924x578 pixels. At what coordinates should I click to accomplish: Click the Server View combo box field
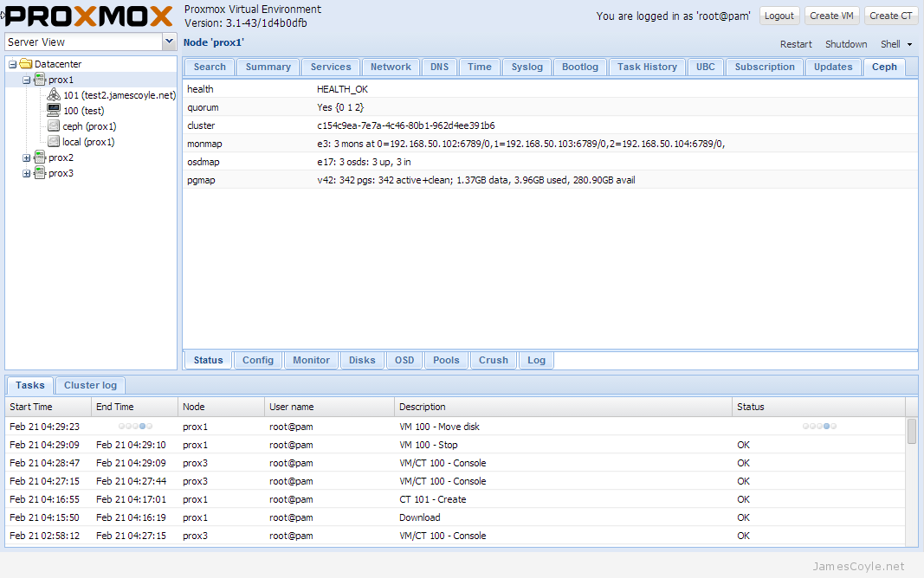(84, 42)
